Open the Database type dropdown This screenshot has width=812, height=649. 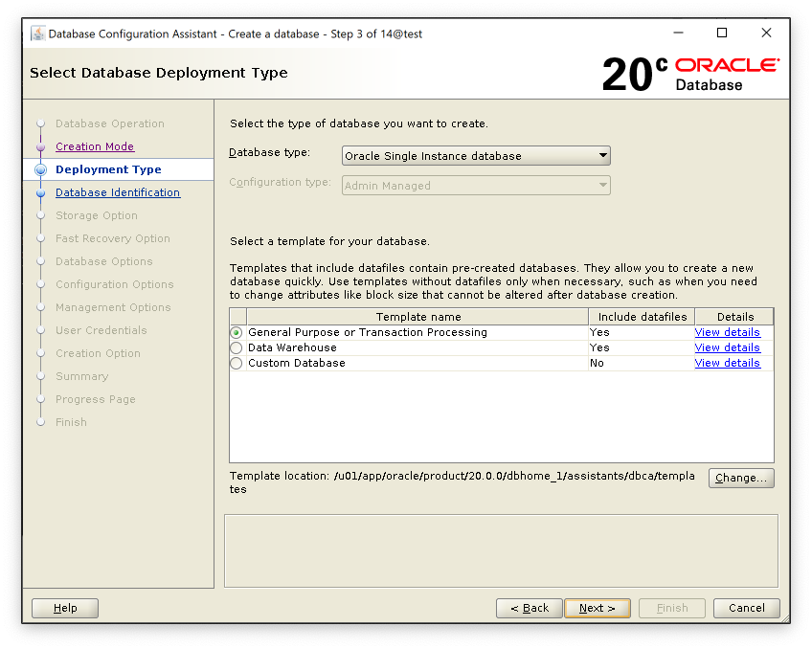point(476,156)
